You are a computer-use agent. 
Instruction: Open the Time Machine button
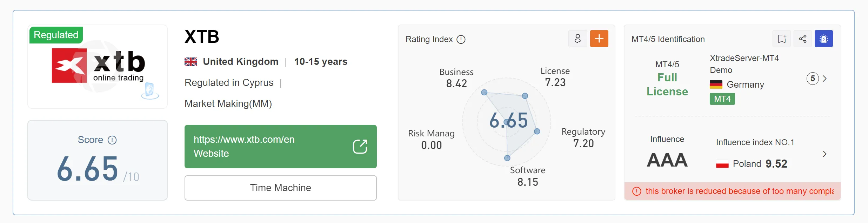(x=280, y=188)
